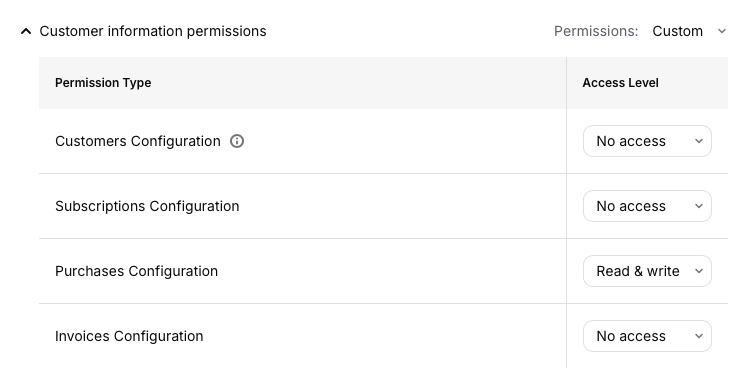The image size is (753, 372).
Task: Select the Invoices Configuration row label
Action: point(129,336)
